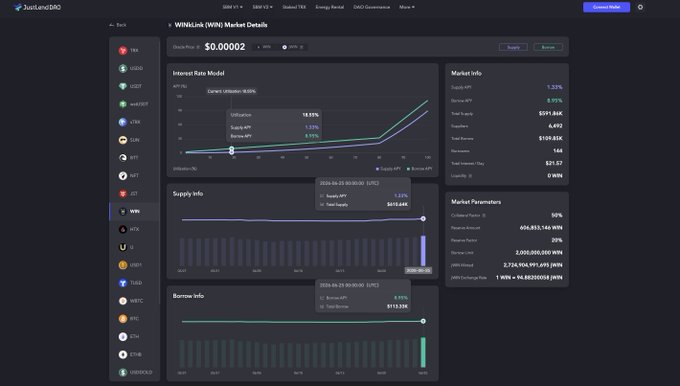This screenshot has width=680, height=386.
Task: Open the Staked TRX page
Action: pos(294,7)
